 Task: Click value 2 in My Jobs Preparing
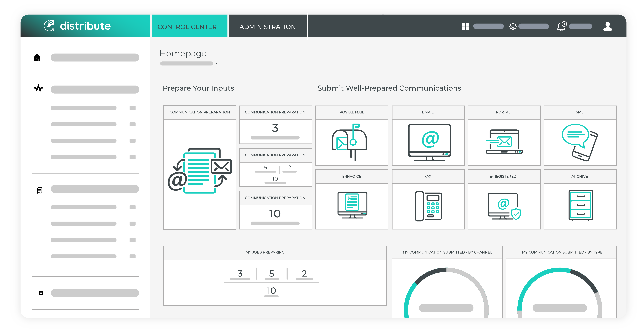(x=304, y=274)
